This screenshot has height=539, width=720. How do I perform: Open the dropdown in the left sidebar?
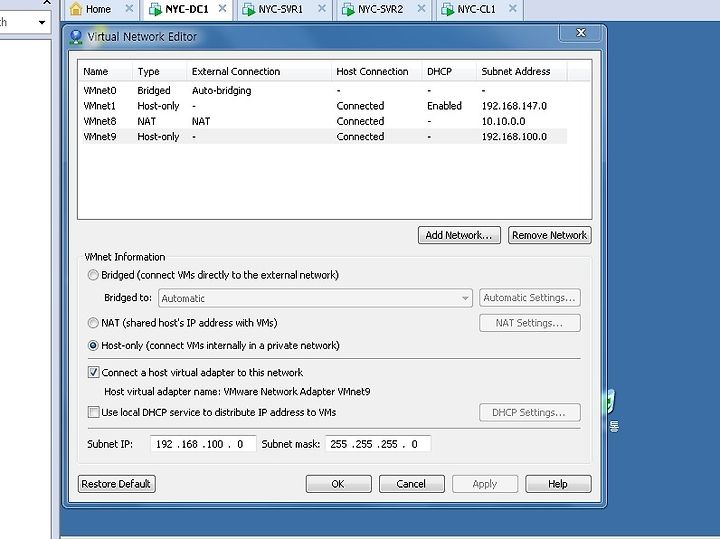point(42,22)
